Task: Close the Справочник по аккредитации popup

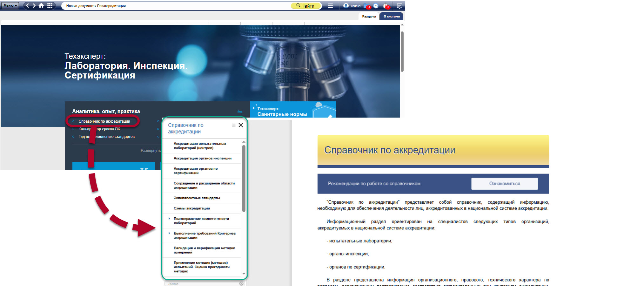Action: click(x=241, y=125)
